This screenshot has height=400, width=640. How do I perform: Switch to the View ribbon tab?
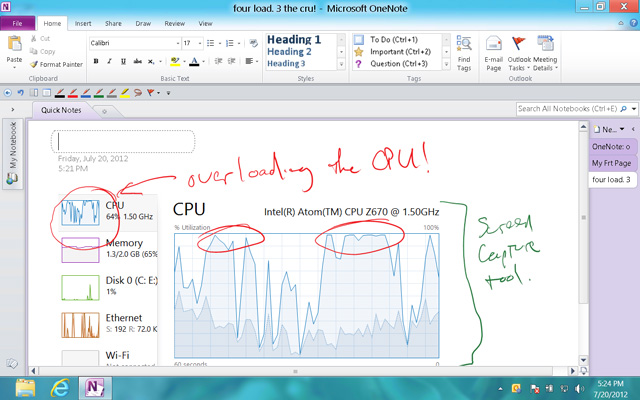[205, 23]
